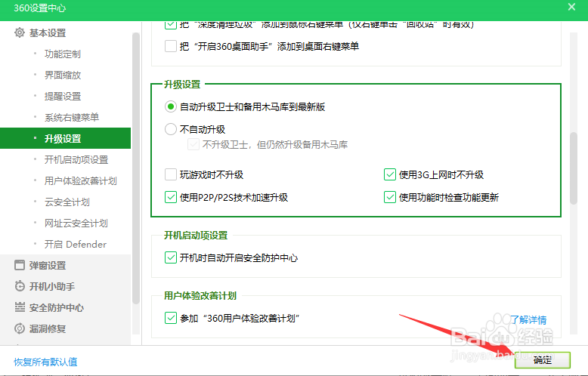588x376 pixels.
Task: Uncheck 使用P2P/P2S技术加速升级
Action: click(x=171, y=197)
